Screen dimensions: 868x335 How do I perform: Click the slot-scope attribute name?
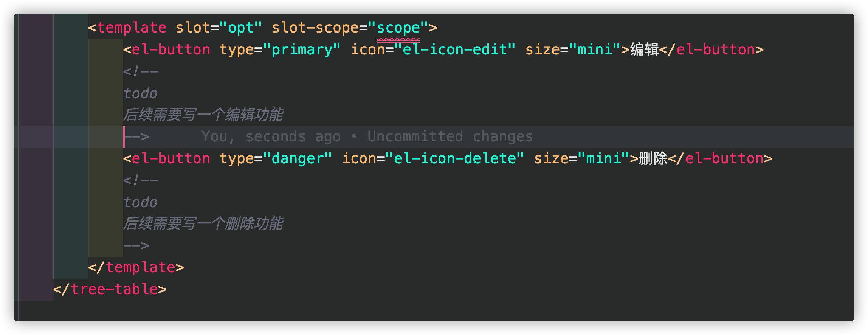coord(315,28)
